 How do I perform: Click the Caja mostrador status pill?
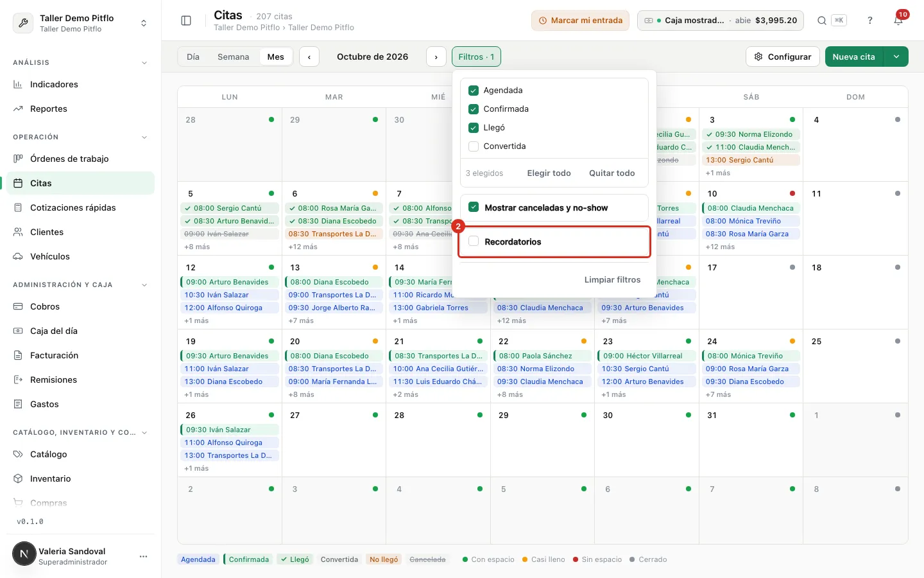tap(721, 21)
